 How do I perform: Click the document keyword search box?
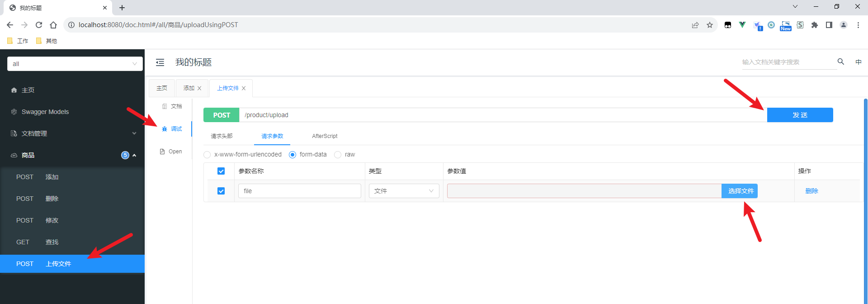[789, 62]
